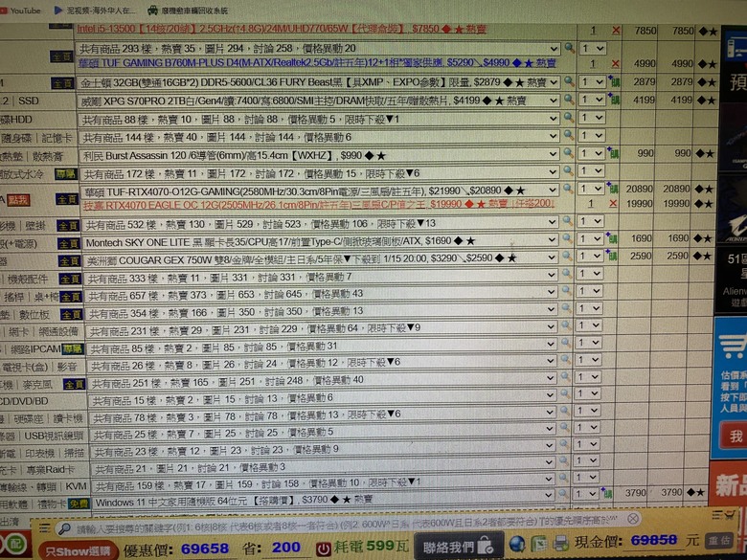
Task: Open the 共有商品 657 樣 product dropdown
Action: (321, 295)
